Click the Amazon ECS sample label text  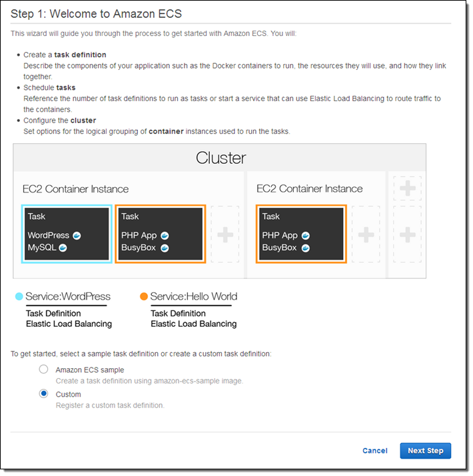pyautogui.click(x=90, y=370)
